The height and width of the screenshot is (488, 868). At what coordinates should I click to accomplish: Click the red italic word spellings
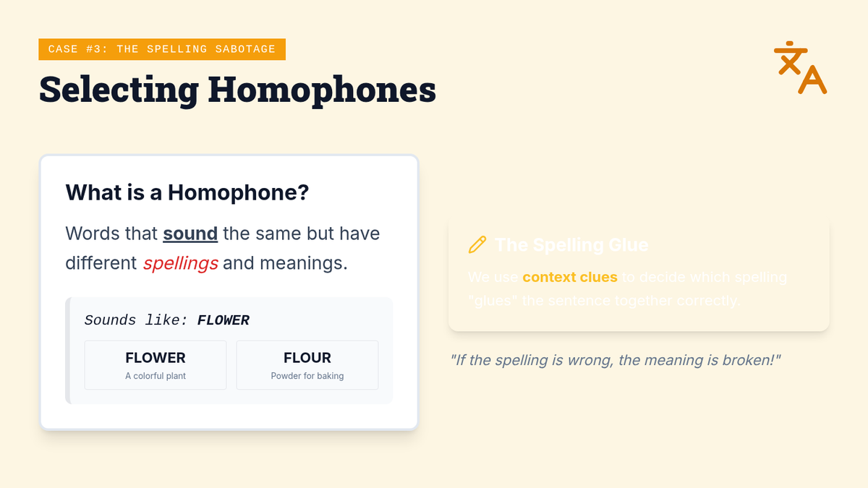pos(180,262)
